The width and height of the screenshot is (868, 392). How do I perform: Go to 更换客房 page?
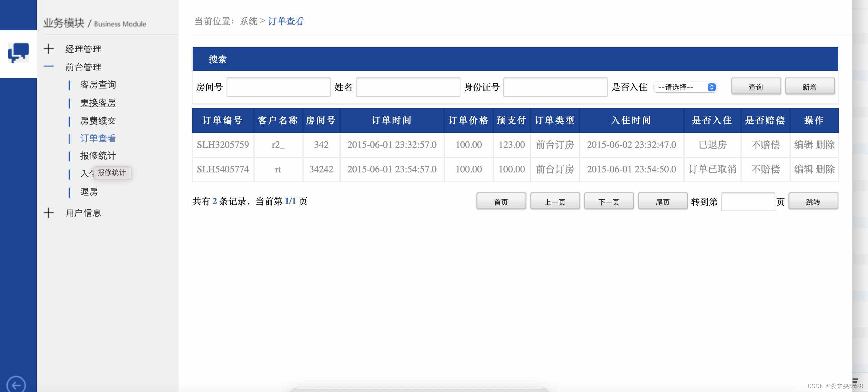(x=98, y=103)
